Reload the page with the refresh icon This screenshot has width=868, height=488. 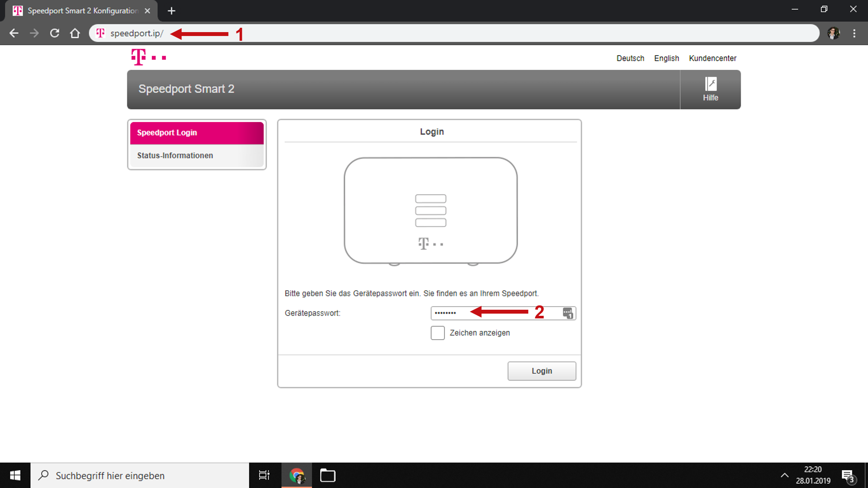(55, 33)
